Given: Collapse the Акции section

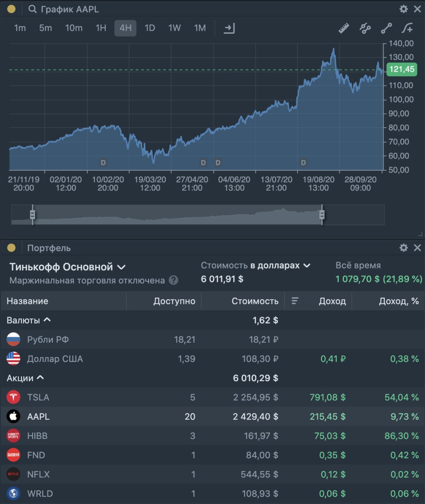Looking at the screenshot, I should click(x=25, y=378).
